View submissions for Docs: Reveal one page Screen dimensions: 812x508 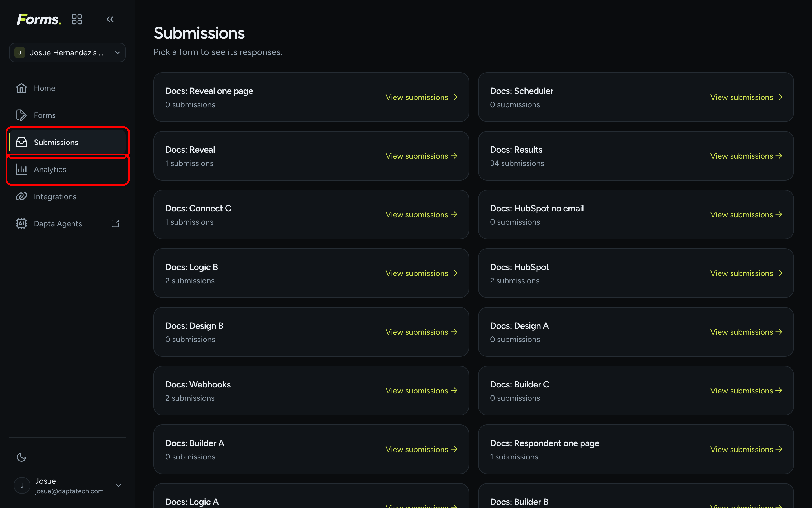tap(422, 97)
